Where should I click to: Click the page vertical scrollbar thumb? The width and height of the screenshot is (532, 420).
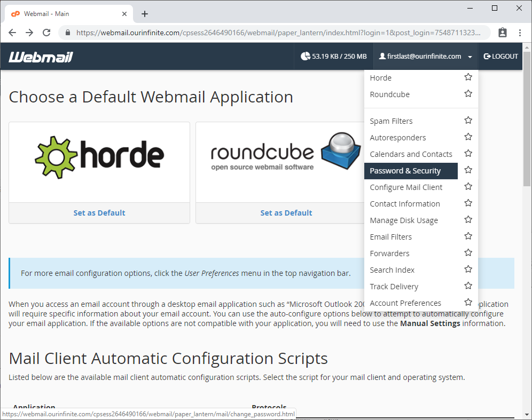527,118
